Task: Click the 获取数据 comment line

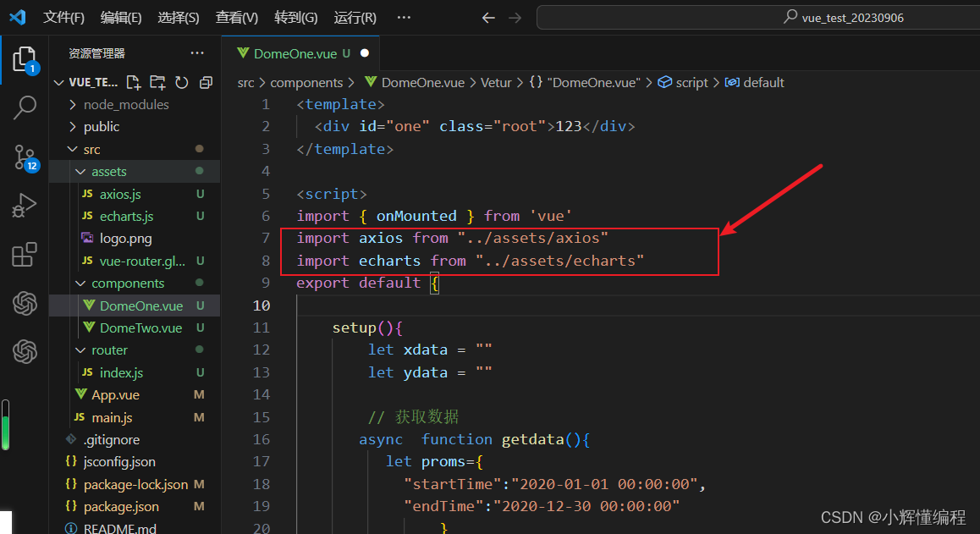Action: click(x=413, y=417)
